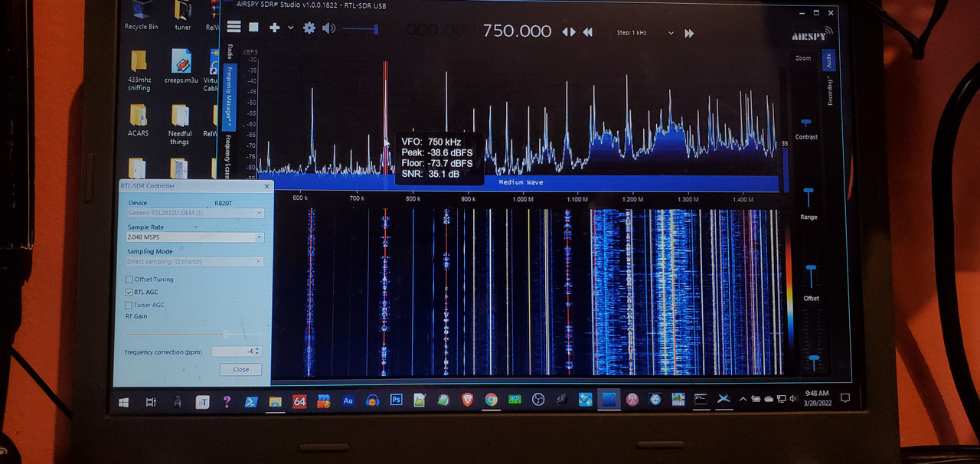Switch to the Radio side tab
Image resolution: width=980 pixels, height=464 pixels.
coord(229,51)
